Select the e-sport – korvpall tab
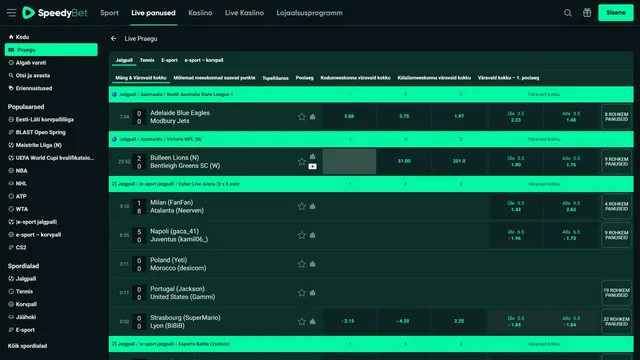This screenshot has width=640, height=360. [204, 60]
